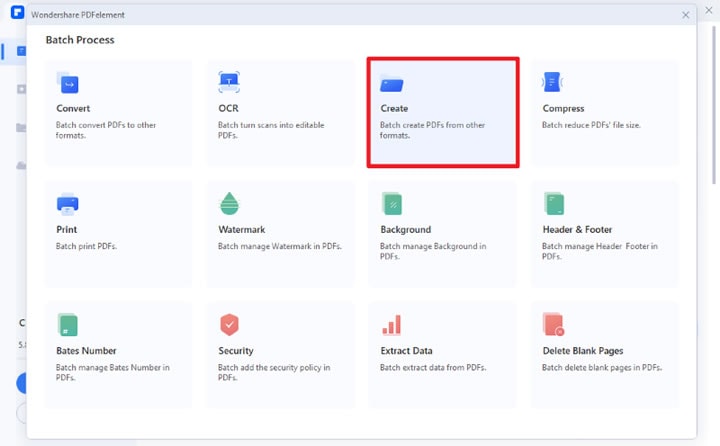Click the Create folder icon
Viewport: 720px width, 446px height.
[392, 85]
